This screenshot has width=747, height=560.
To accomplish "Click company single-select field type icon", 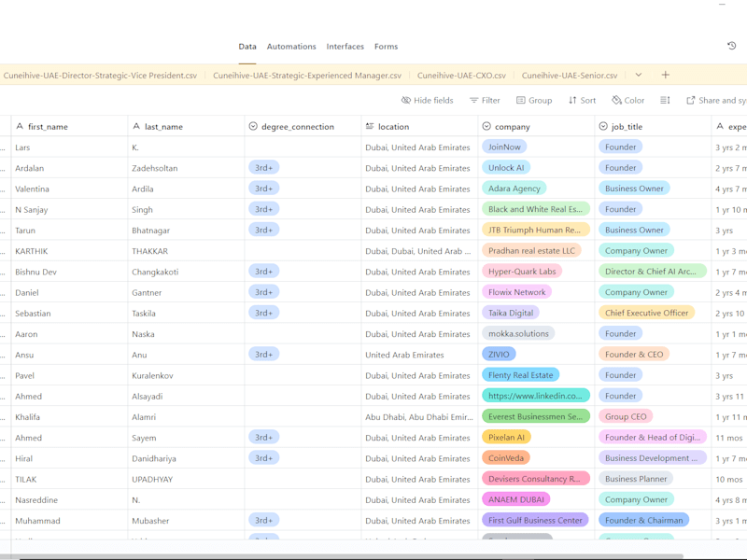I will pyautogui.click(x=486, y=126).
